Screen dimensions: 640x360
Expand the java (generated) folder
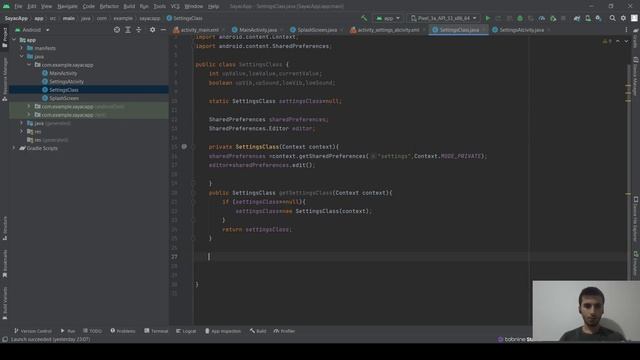pos(22,123)
